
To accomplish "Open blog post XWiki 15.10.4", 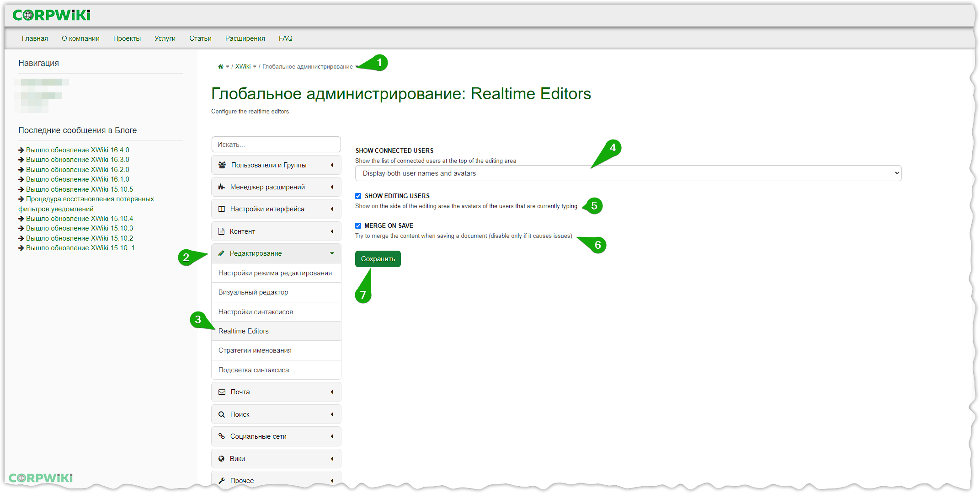I will pyautogui.click(x=80, y=219).
